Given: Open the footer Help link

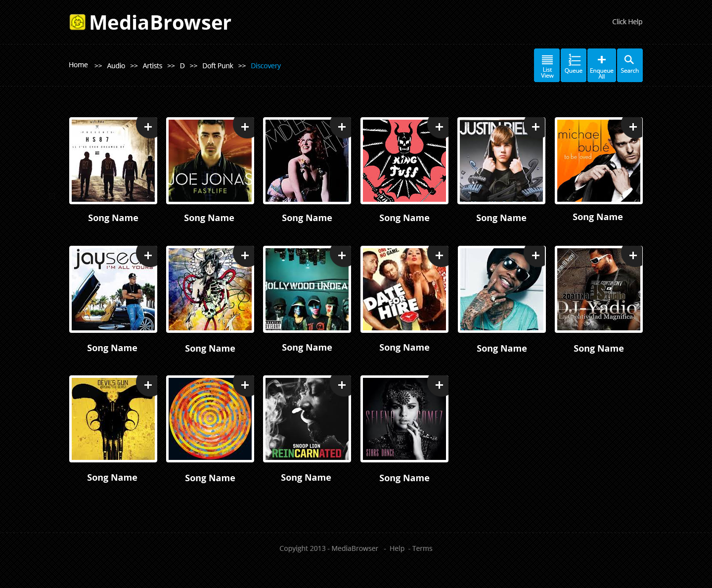Looking at the screenshot, I should (x=397, y=548).
